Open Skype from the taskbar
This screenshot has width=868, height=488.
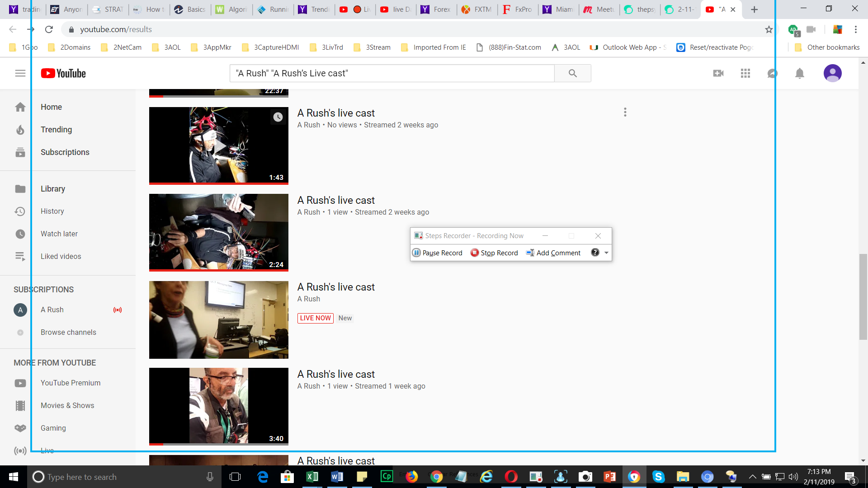pyautogui.click(x=658, y=477)
